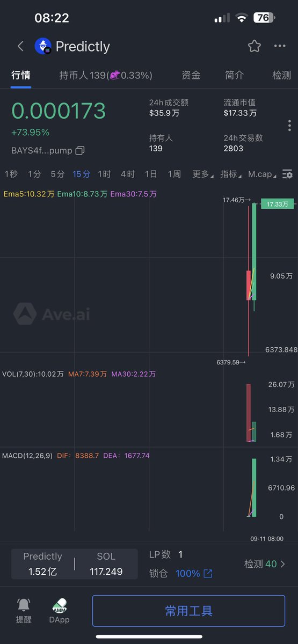Copy the BAYS4f...pump contract address
Screen dimensions: 298x644
(80, 150)
